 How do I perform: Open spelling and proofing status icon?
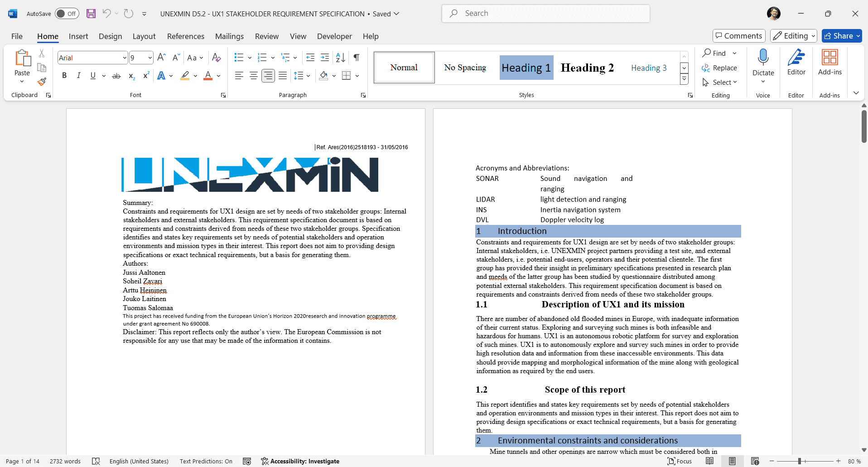click(x=96, y=461)
